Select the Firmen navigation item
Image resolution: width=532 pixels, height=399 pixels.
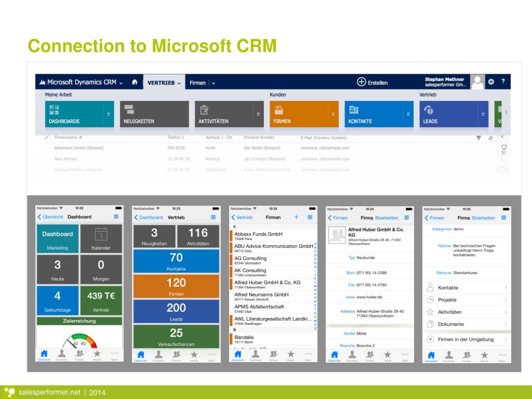click(x=197, y=83)
